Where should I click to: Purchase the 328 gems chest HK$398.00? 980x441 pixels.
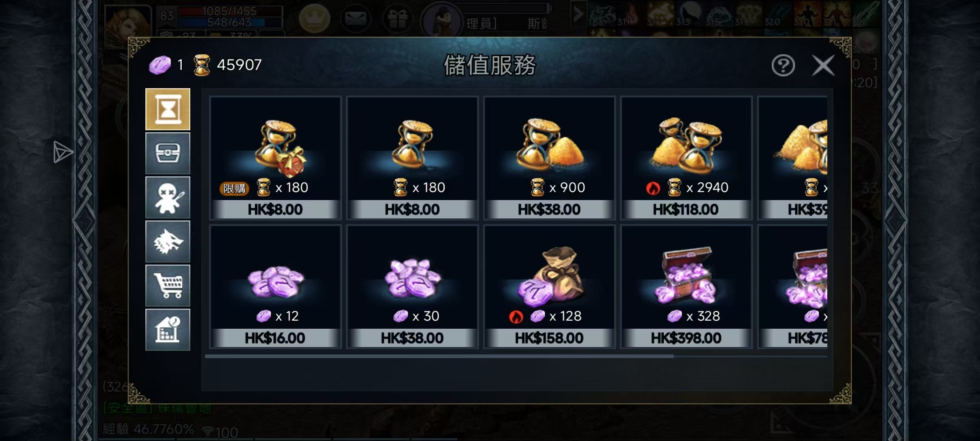click(x=686, y=287)
